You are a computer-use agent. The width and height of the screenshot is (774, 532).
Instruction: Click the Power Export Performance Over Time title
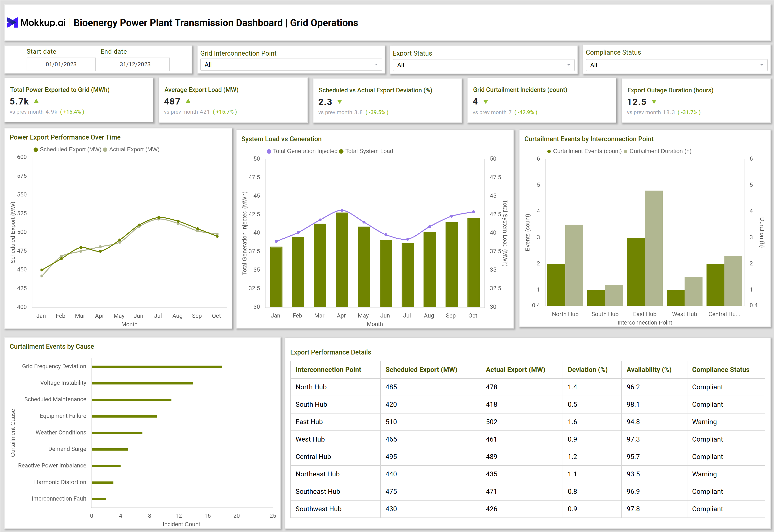tap(65, 137)
